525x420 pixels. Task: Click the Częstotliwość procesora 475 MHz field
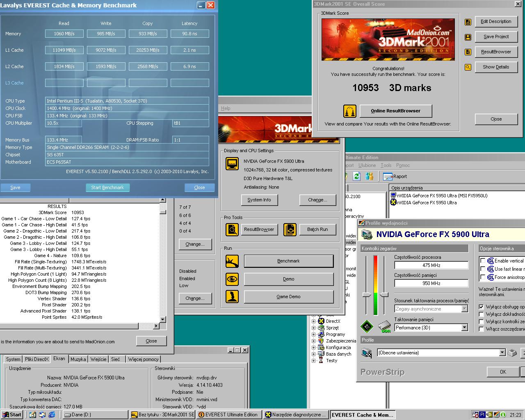pyautogui.click(x=431, y=265)
